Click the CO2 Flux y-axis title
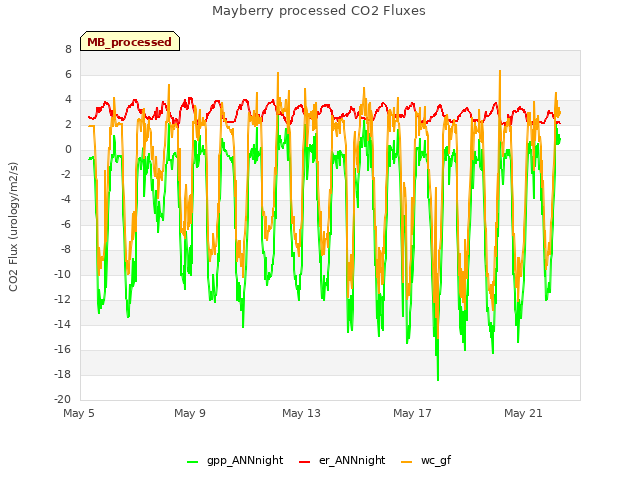Image resolution: width=640 pixels, height=480 pixels. coord(13,227)
